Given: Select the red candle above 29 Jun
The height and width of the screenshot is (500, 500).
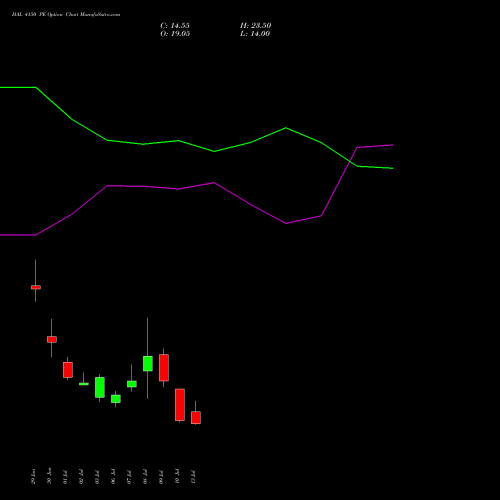Looking at the screenshot, I should pyautogui.click(x=36, y=287).
